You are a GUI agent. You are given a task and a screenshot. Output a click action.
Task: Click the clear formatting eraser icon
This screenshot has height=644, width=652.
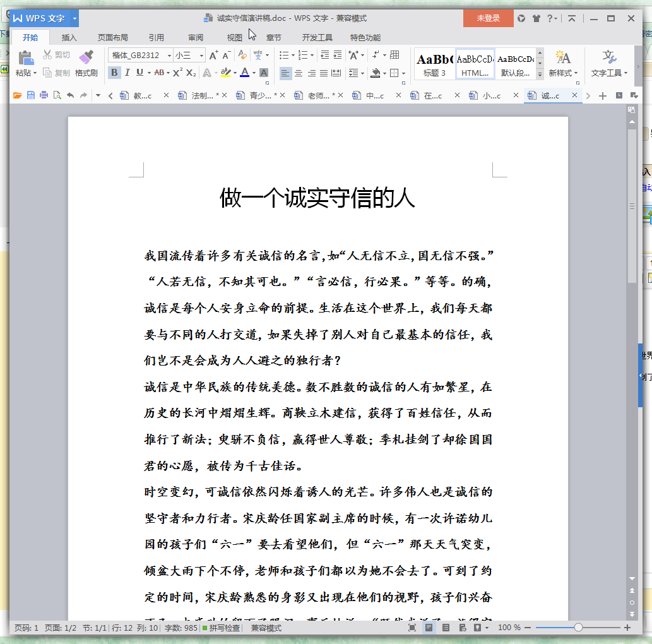(x=242, y=56)
